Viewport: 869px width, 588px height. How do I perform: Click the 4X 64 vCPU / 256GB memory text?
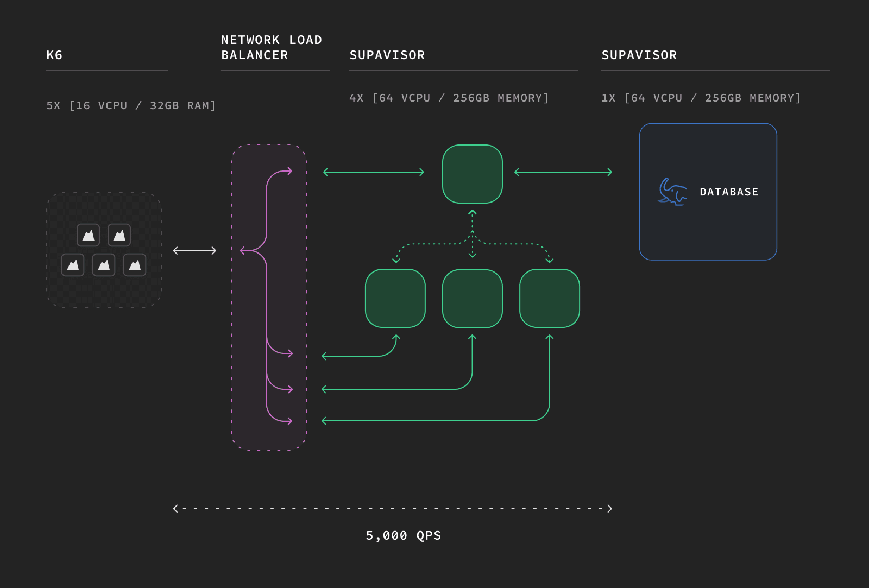click(x=449, y=98)
